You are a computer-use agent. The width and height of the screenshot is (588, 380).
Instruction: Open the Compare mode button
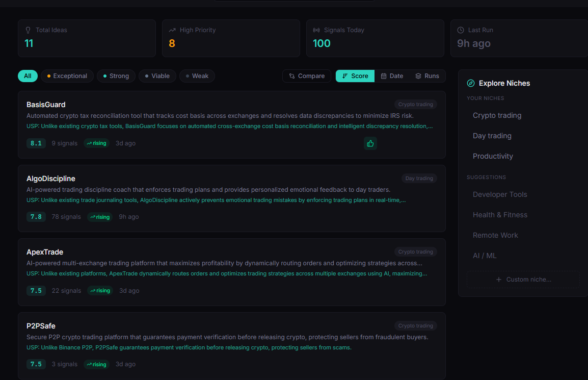[307, 76]
